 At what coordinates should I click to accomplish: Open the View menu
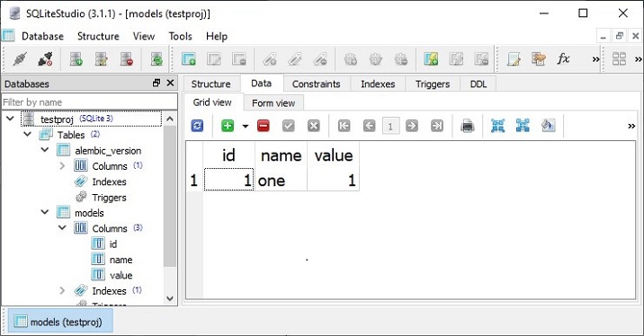(x=144, y=36)
